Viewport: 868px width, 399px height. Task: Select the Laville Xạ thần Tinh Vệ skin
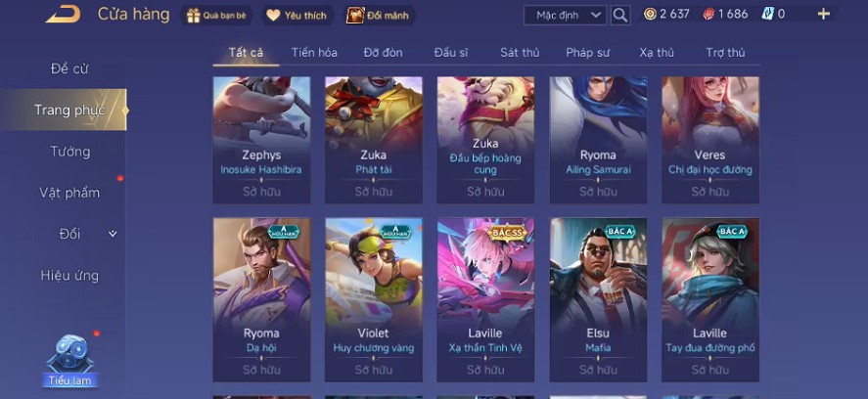485,299
